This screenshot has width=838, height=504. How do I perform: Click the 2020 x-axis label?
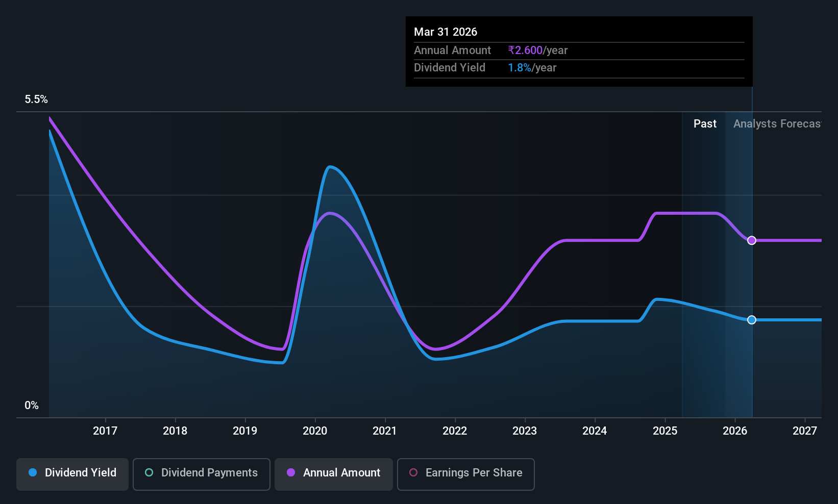(315, 431)
